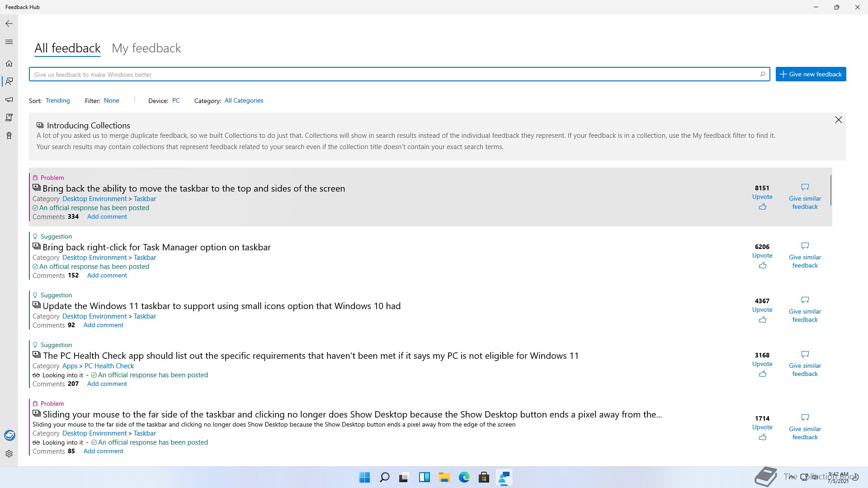Add comment on Show Desktop problem
Screen dimensions: 868x488
click(x=104, y=451)
